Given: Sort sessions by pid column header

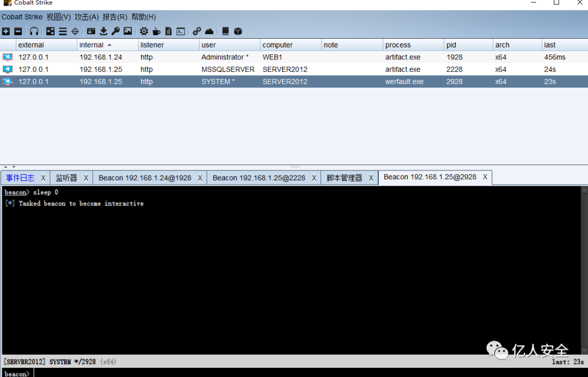Looking at the screenshot, I should (x=468, y=45).
